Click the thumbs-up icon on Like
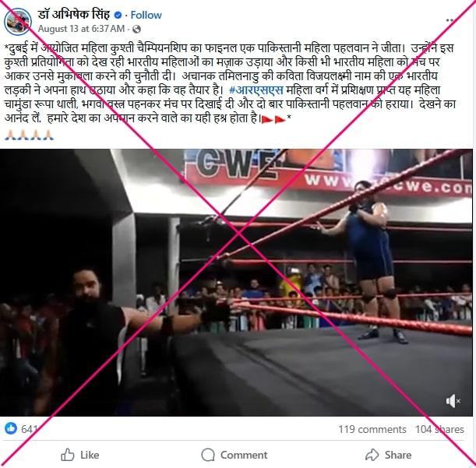476x468 pixels. pos(68,455)
